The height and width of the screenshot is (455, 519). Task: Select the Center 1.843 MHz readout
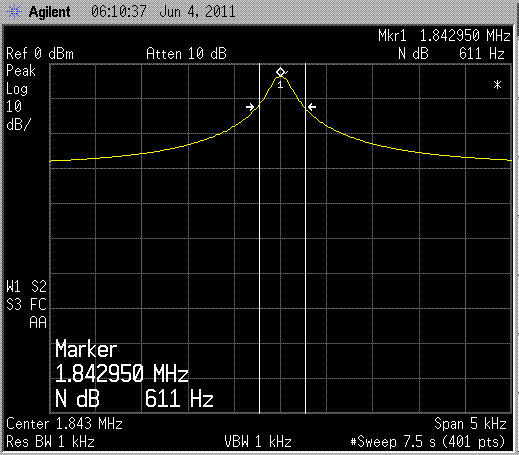[65, 424]
